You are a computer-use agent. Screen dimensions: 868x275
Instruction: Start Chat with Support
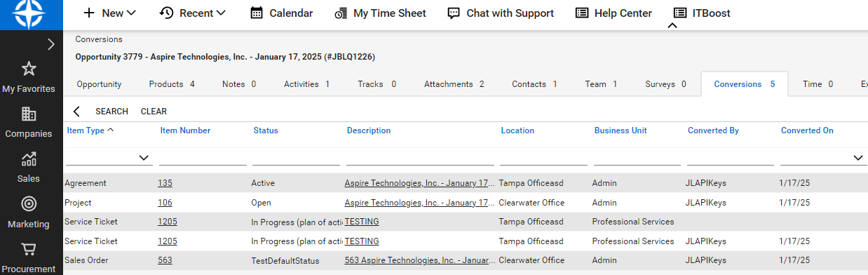click(x=501, y=13)
